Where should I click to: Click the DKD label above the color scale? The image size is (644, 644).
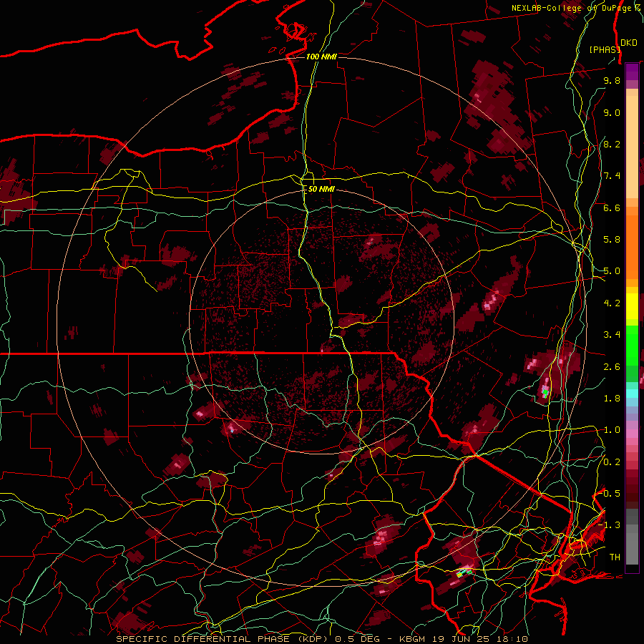[x=629, y=43]
